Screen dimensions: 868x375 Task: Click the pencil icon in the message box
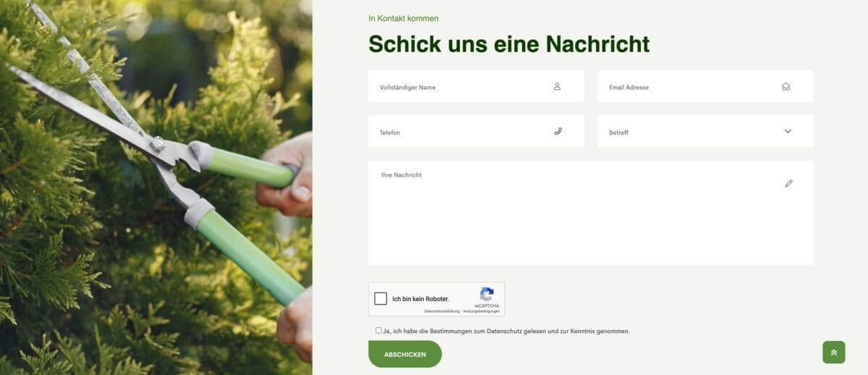[788, 183]
